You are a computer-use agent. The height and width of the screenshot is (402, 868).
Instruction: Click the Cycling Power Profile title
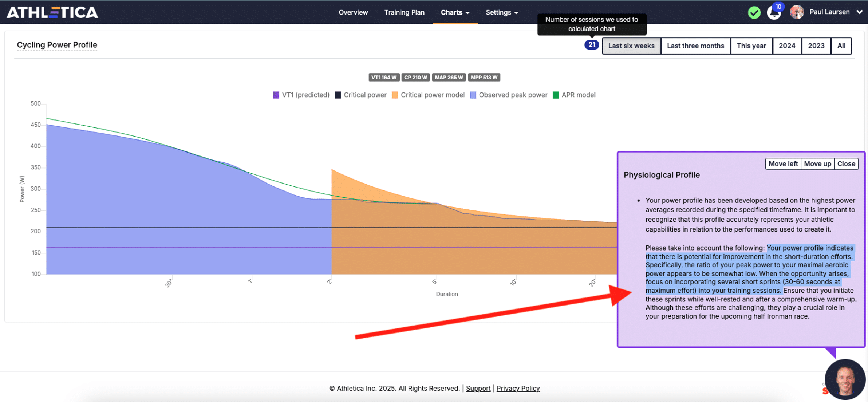click(x=57, y=45)
